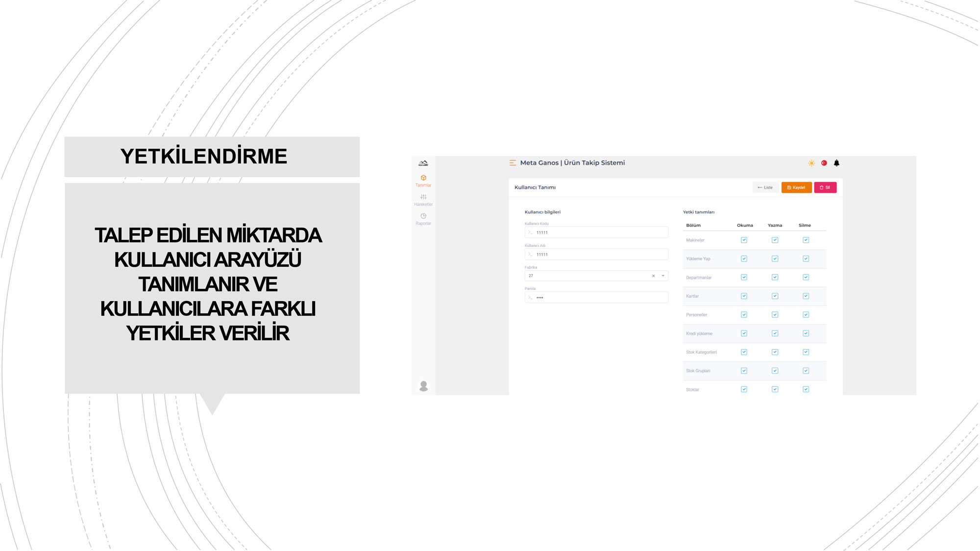Toggle Silme checkbox for Stok Kategorileri

click(x=806, y=352)
